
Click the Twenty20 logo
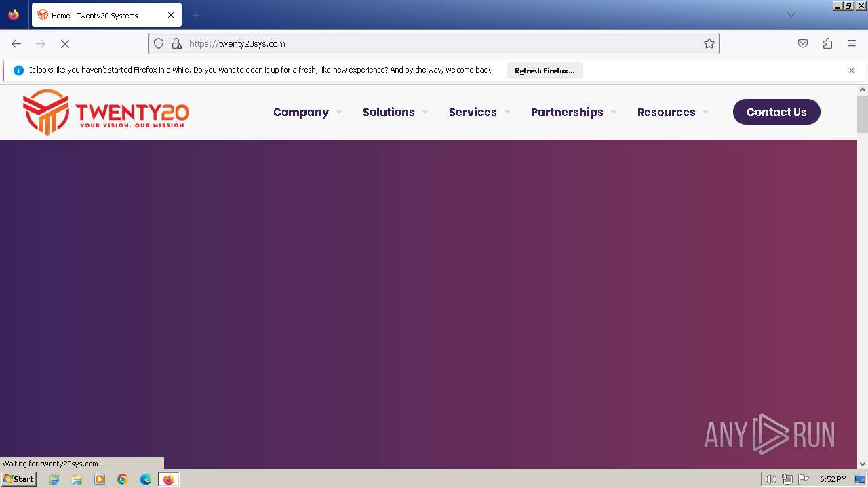pyautogui.click(x=105, y=112)
